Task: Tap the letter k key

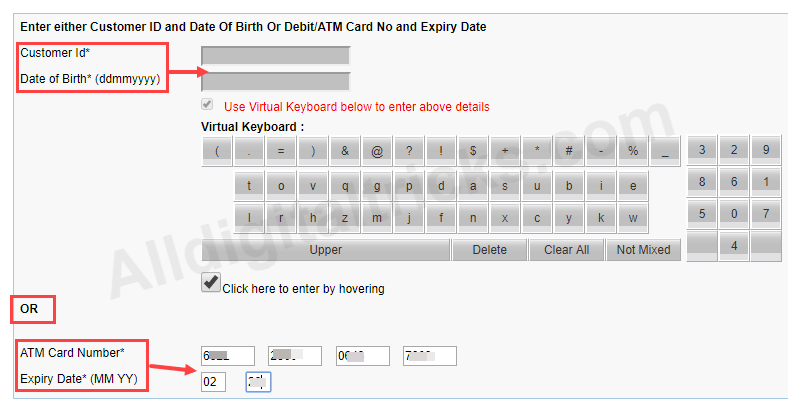Action: click(x=601, y=218)
